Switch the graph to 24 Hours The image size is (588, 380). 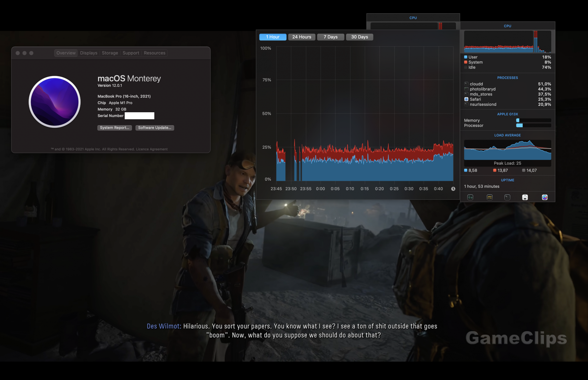tap(302, 37)
